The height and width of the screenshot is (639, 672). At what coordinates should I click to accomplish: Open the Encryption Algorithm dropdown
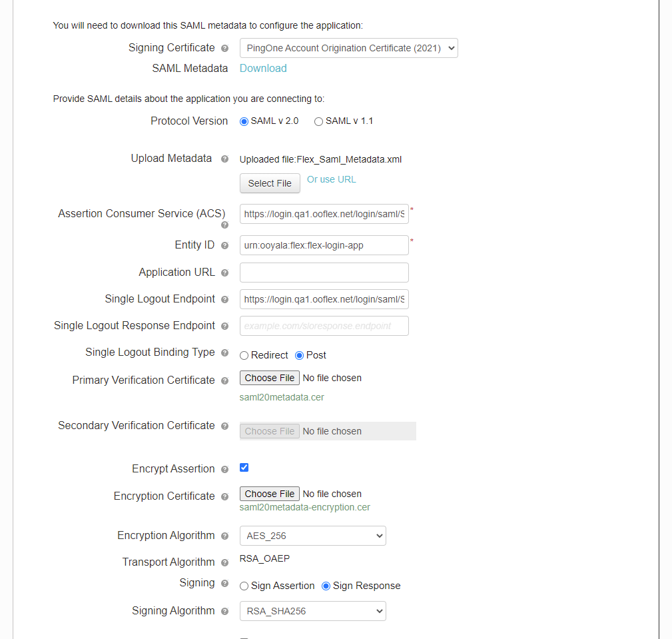[x=312, y=536]
